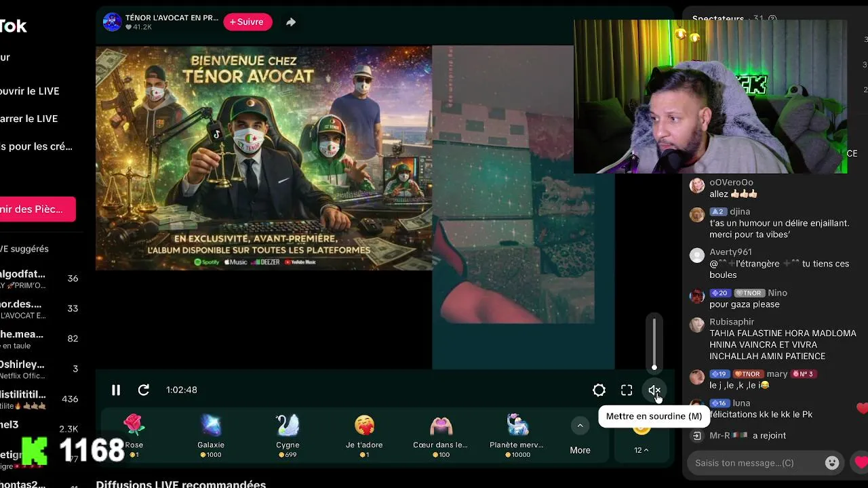Click Diffusions LIVE recommandées heading
868x488 pixels.
[180, 483]
